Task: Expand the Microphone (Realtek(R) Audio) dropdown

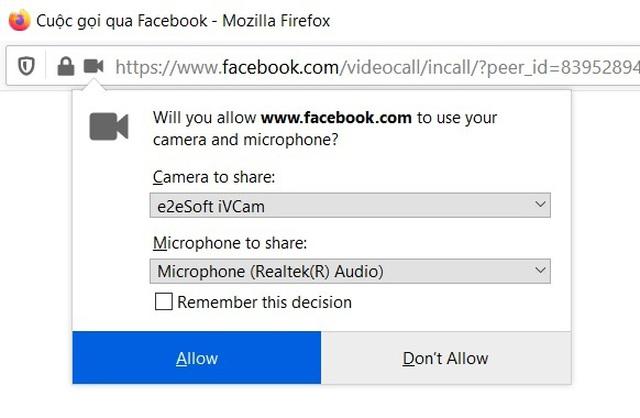Action: 340,271
